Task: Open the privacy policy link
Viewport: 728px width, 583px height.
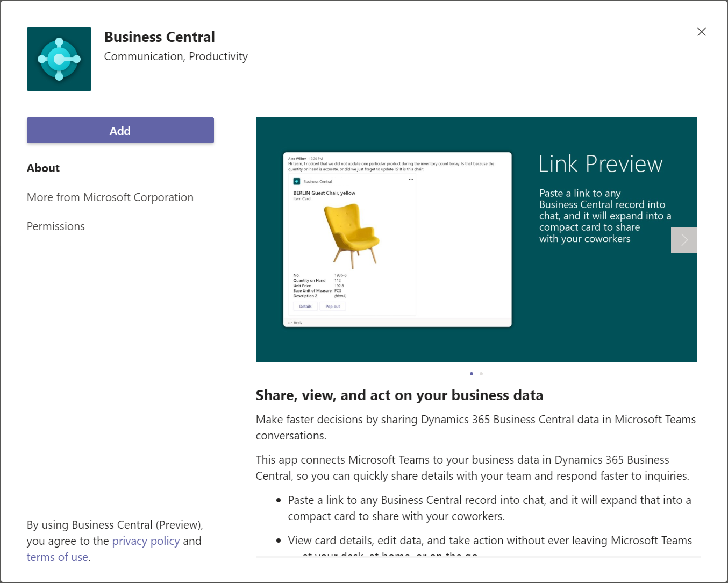Action: point(146,541)
